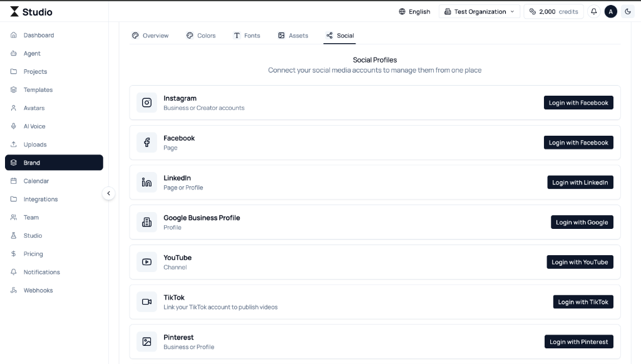Navigate to the Pricing page
The height and width of the screenshot is (364, 641).
[33, 254]
